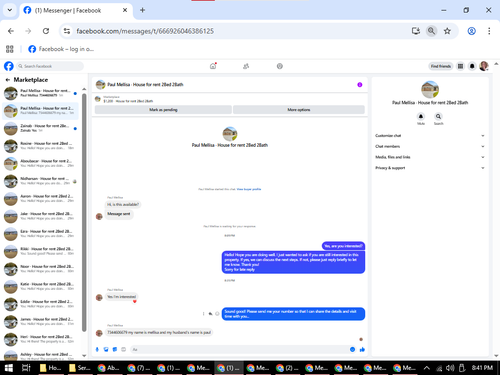Open Aboubacar house for rent conversation
The height and width of the screenshot is (375, 500).
click(40, 163)
